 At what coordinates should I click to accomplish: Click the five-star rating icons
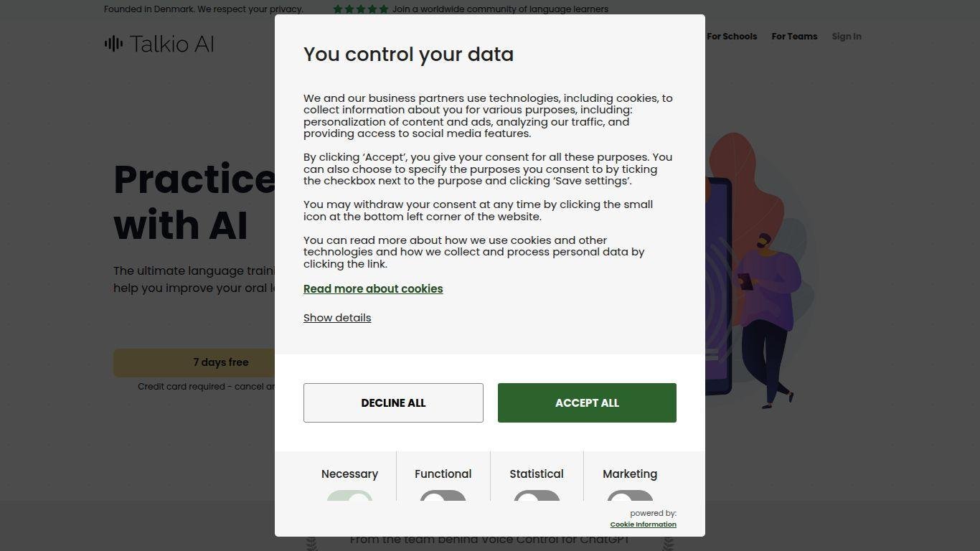(x=361, y=9)
